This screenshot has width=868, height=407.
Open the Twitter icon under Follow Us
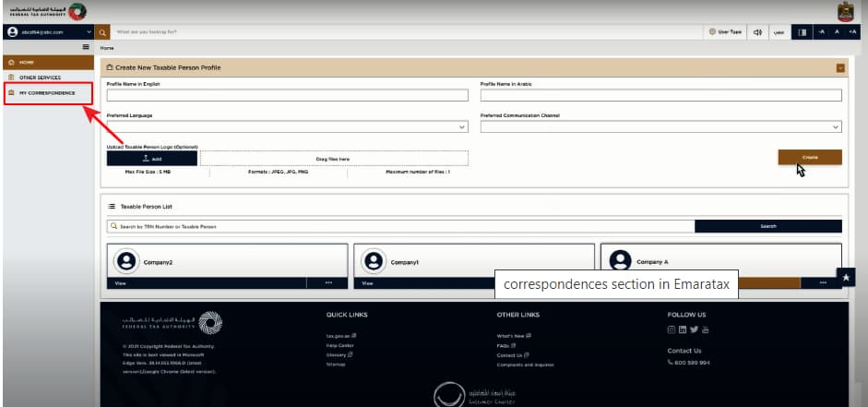pyautogui.click(x=695, y=329)
